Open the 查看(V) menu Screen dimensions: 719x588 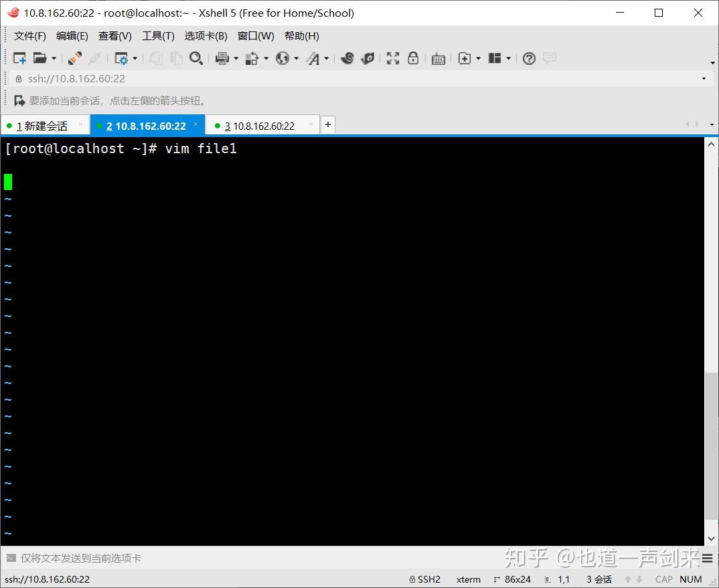click(x=115, y=35)
